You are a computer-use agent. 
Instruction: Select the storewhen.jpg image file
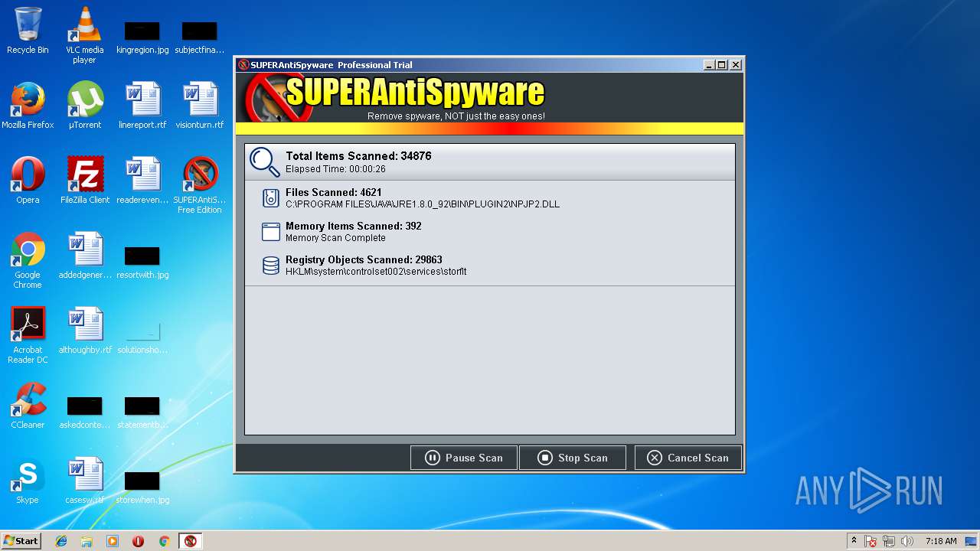pyautogui.click(x=142, y=487)
